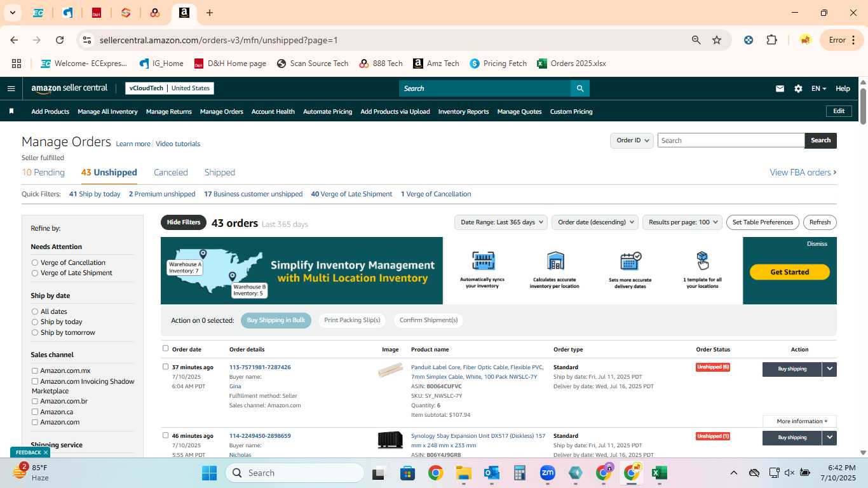Expand Buy shipping arrow for Synology order

(x=829, y=437)
